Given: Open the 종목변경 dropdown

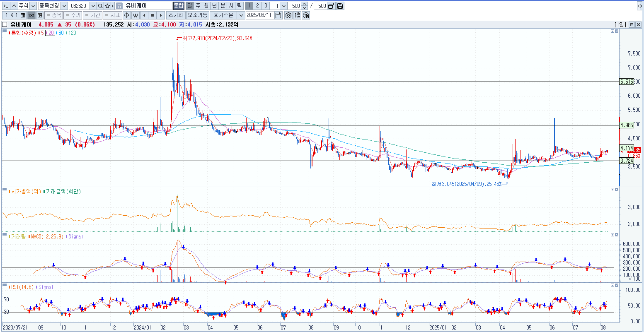Looking at the screenshot, I should tap(64, 6).
